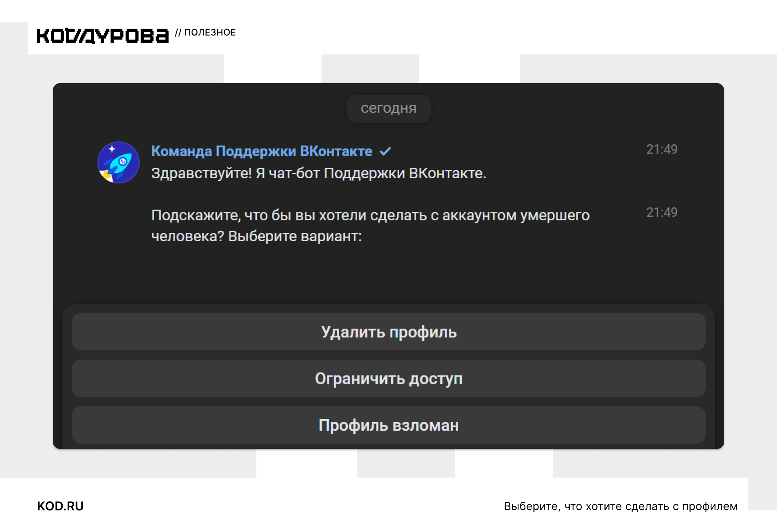The width and height of the screenshot is (777, 532).
Task: Click the Код Дурова logo
Action: tap(103, 36)
